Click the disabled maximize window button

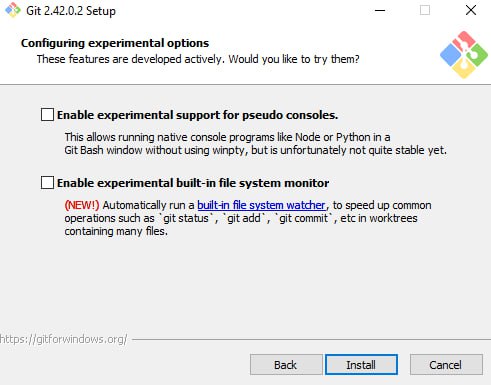click(x=425, y=10)
